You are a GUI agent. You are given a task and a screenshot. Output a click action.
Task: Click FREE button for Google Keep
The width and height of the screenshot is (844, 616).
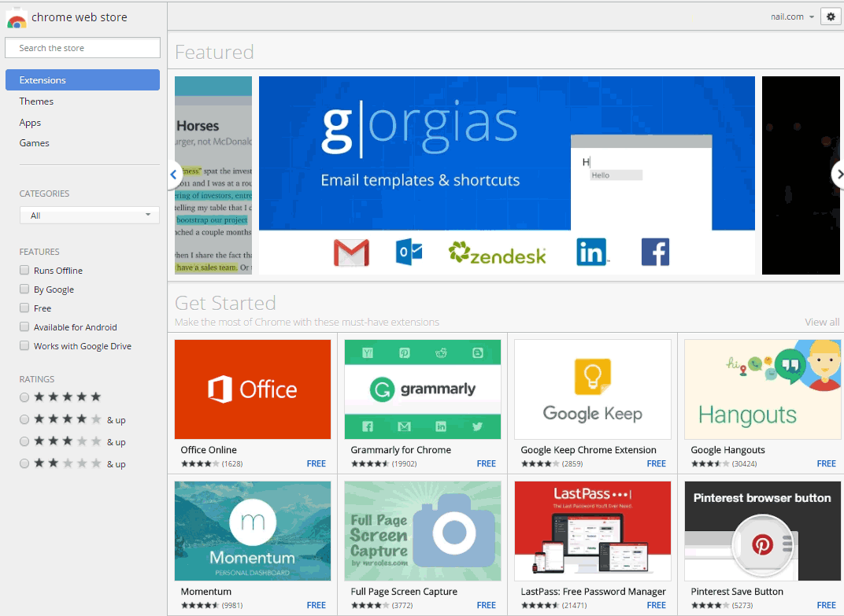pyautogui.click(x=657, y=463)
